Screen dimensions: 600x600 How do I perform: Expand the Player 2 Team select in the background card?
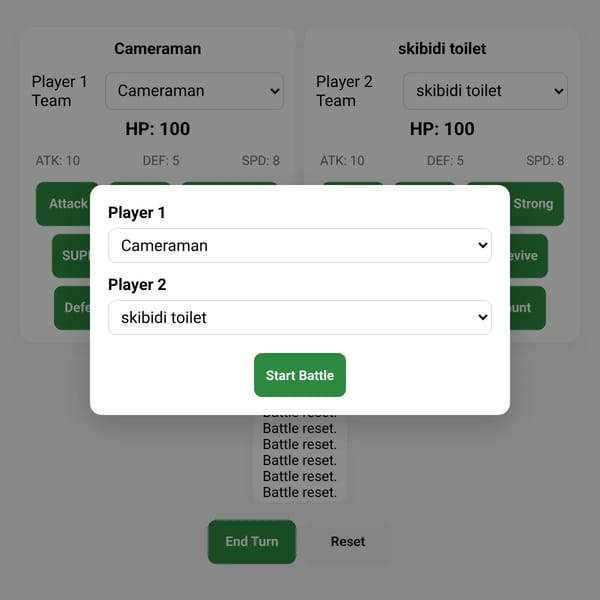(x=485, y=91)
